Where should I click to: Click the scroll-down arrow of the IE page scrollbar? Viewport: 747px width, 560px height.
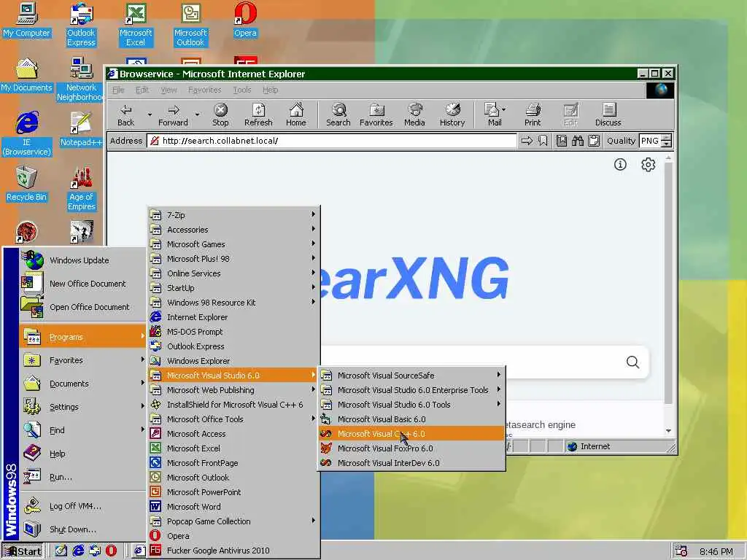tap(668, 431)
